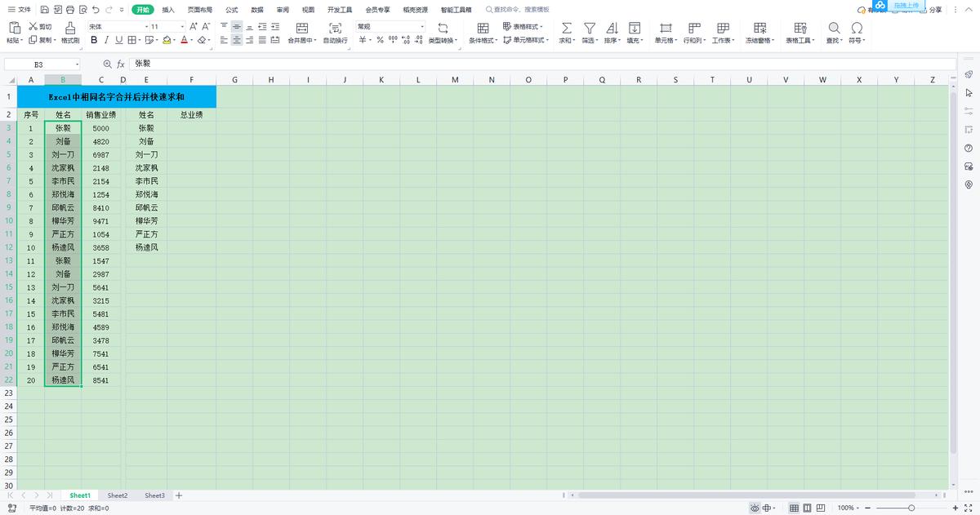Click the Type Conversion (类型转换) icon
The width and height of the screenshot is (980, 515).
pos(443,28)
